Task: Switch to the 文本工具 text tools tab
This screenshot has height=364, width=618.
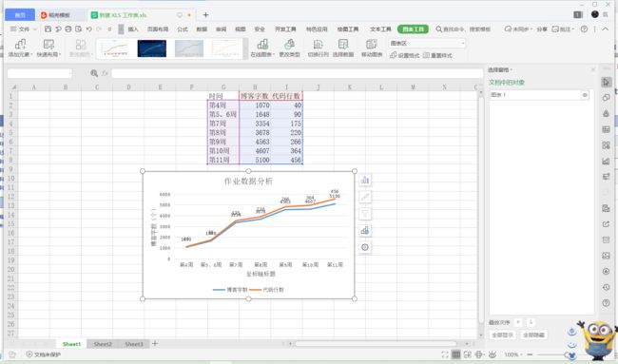Action: pos(380,29)
